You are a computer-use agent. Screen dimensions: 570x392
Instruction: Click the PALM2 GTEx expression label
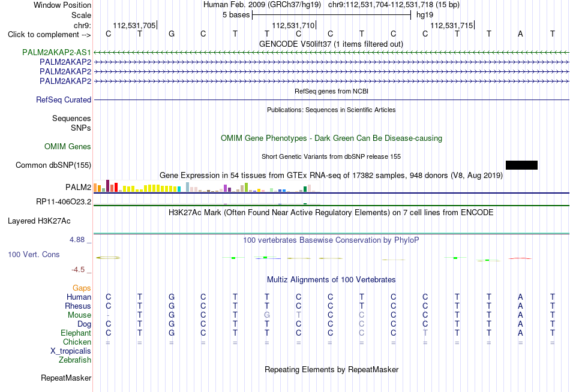[x=78, y=187]
